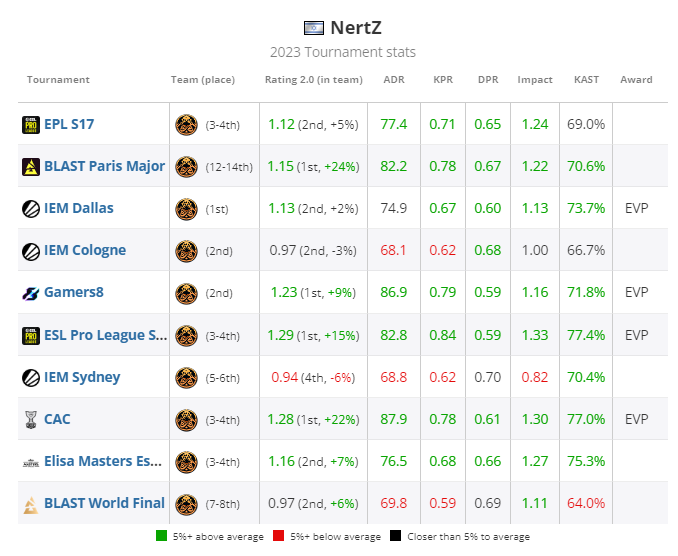Viewport: 678px width, 556px height.
Task: Click the team logo in IEM Dallas row
Action: click(186, 209)
